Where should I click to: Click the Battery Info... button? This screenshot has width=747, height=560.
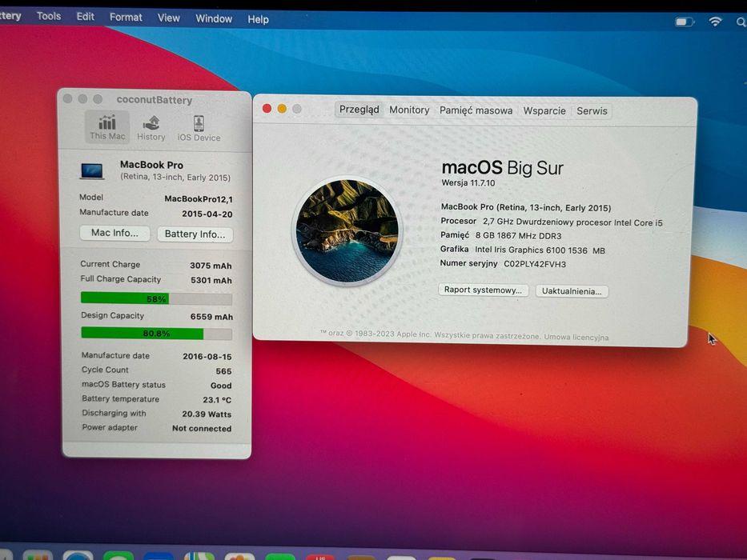point(195,234)
